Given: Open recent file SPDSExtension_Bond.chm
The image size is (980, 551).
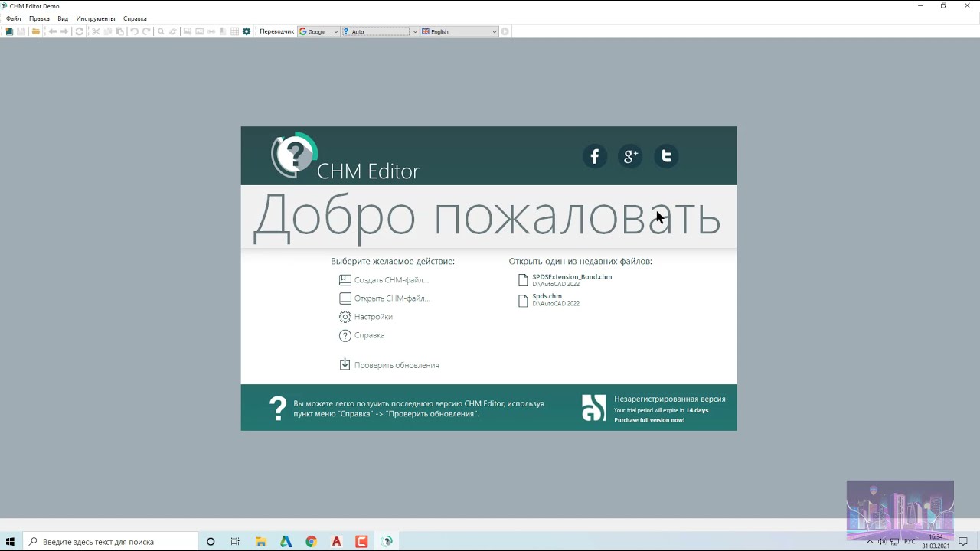Looking at the screenshot, I should (x=572, y=277).
